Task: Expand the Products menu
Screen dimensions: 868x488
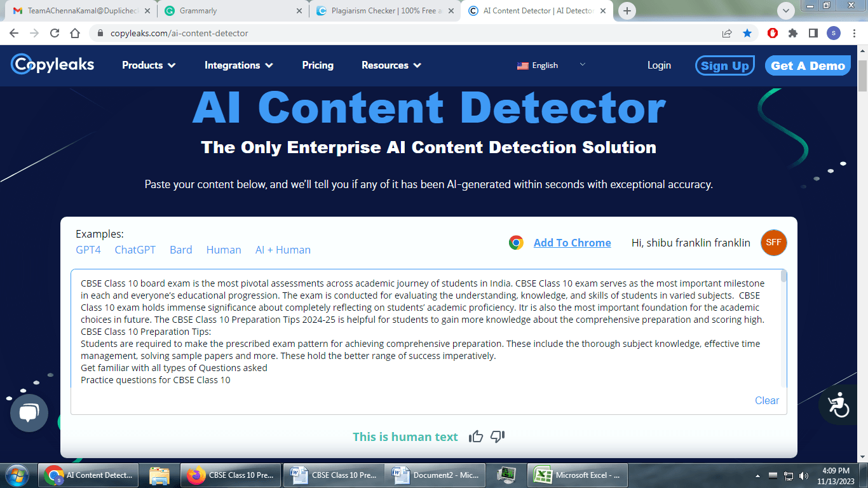Action: (x=149, y=65)
